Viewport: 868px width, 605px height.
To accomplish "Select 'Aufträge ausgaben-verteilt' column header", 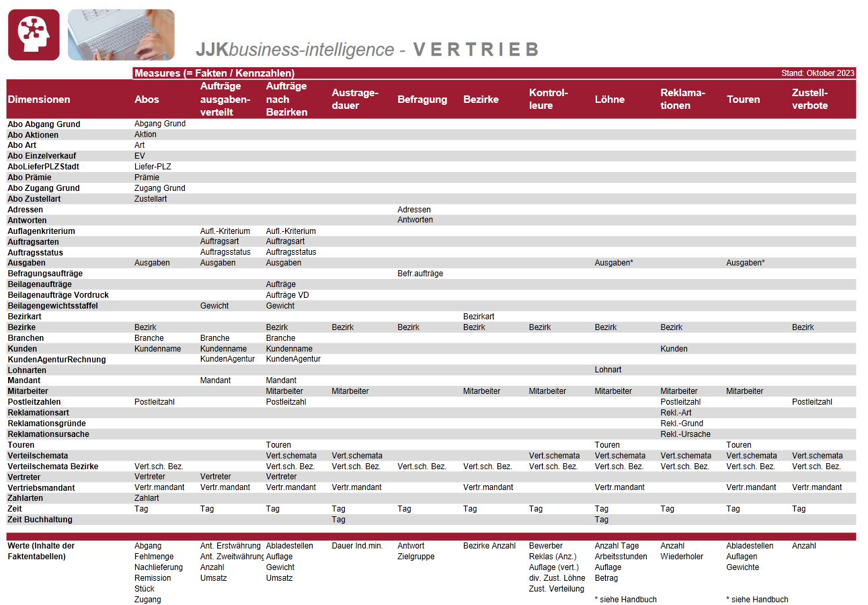I will click(225, 99).
